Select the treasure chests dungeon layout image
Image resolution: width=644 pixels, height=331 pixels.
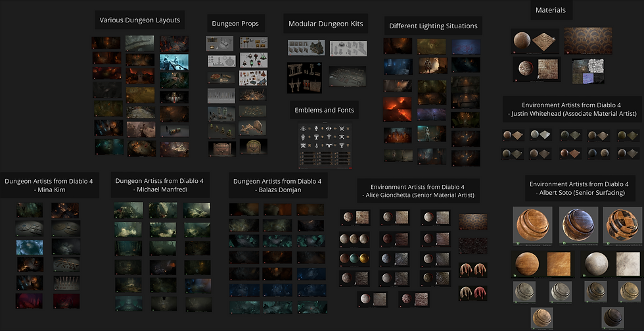pos(175,131)
